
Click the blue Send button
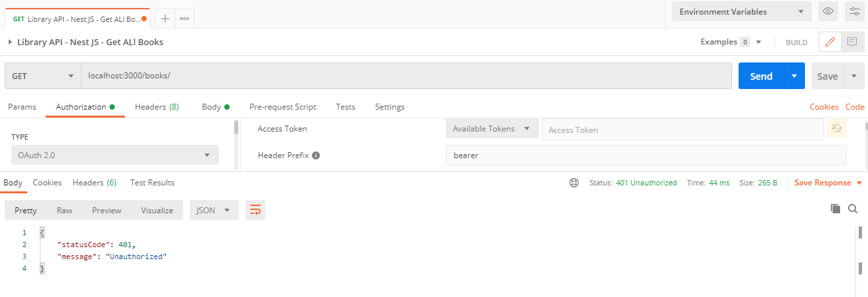tap(761, 76)
